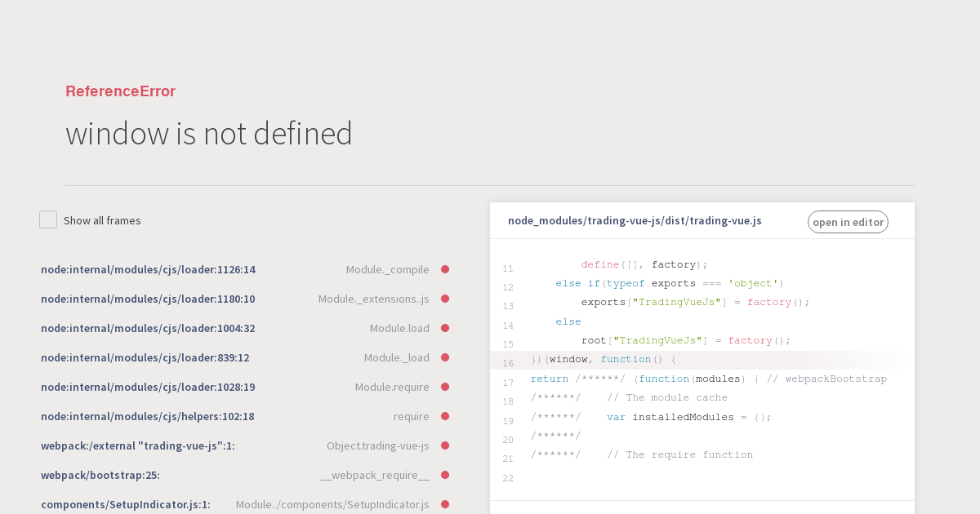Click red dot beside __webpack_require__
Screen dimensions: 980x514
click(445, 475)
